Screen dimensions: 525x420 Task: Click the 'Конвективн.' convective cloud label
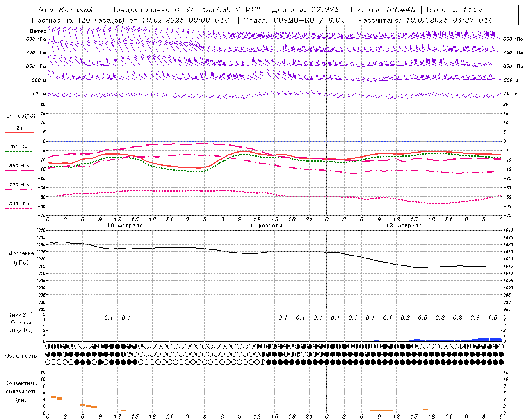(21, 383)
